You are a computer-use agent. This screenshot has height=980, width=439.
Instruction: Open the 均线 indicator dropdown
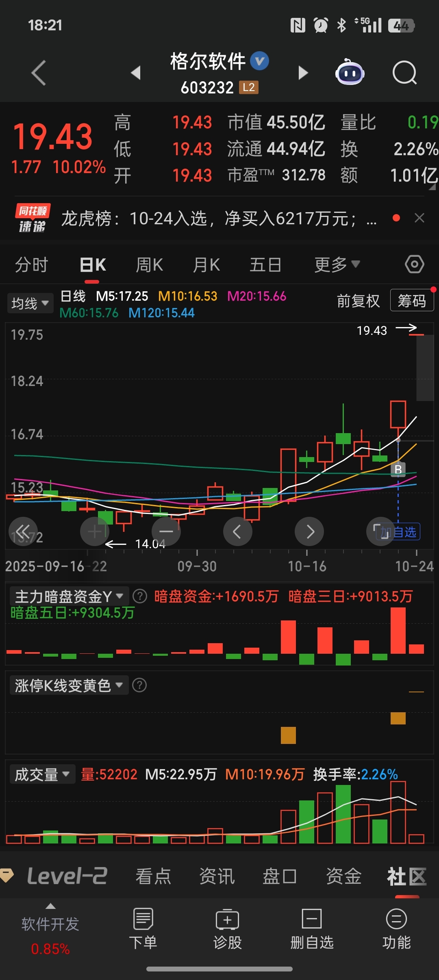30,303
